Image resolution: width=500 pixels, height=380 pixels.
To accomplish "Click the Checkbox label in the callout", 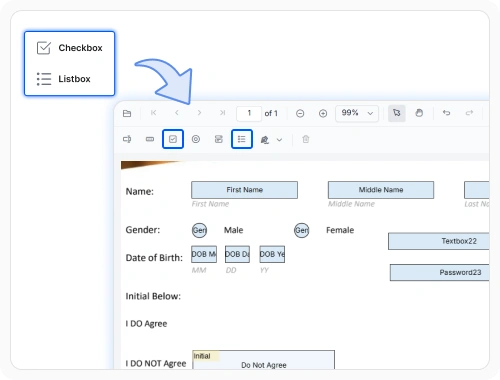I will [80, 48].
